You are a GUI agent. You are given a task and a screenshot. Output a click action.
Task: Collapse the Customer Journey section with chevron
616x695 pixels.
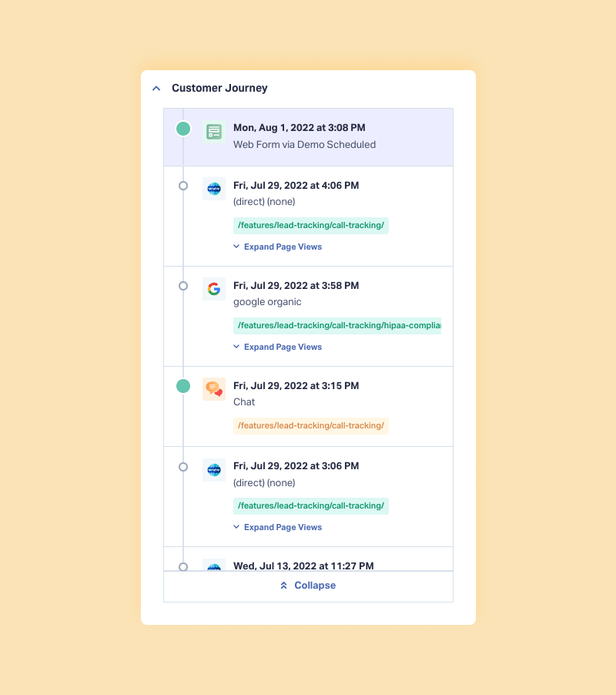point(156,88)
